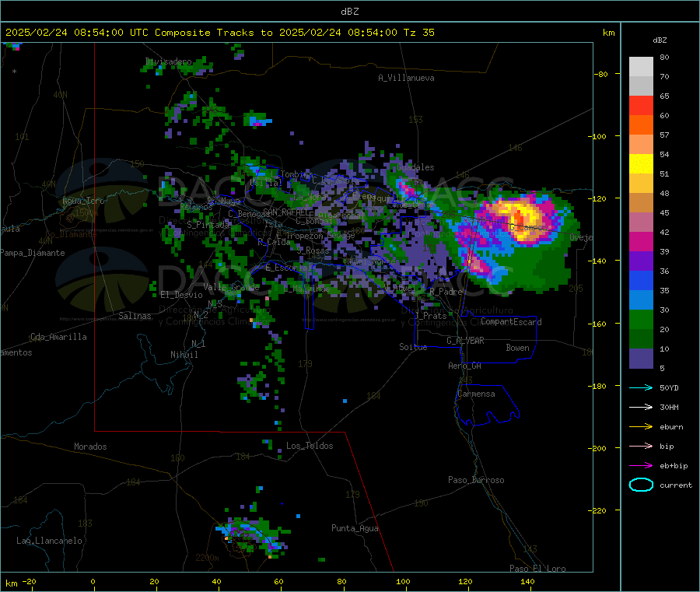This screenshot has width=700, height=592.
Task: Click the Valle_Grande map label
Action: [231, 287]
